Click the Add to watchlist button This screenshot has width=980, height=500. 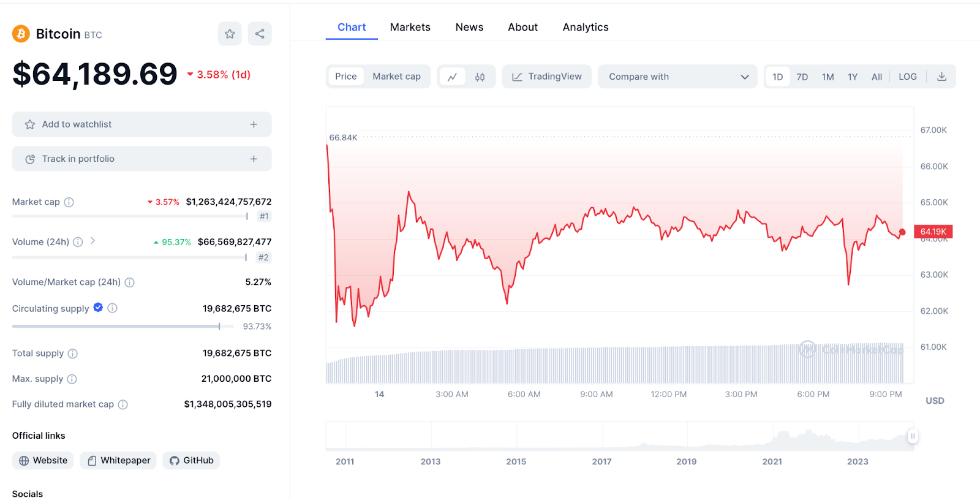pos(142,124)
